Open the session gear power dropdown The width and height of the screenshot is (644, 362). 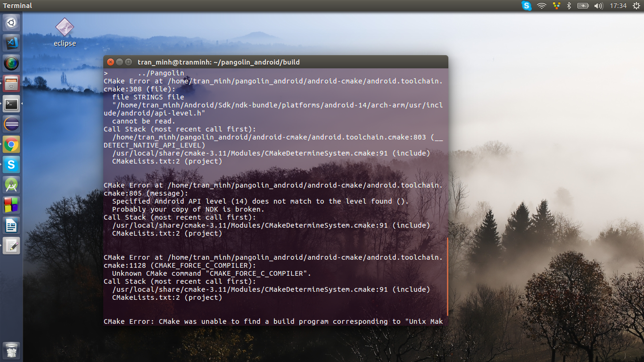pyautogui.click(x=637, y=6)
